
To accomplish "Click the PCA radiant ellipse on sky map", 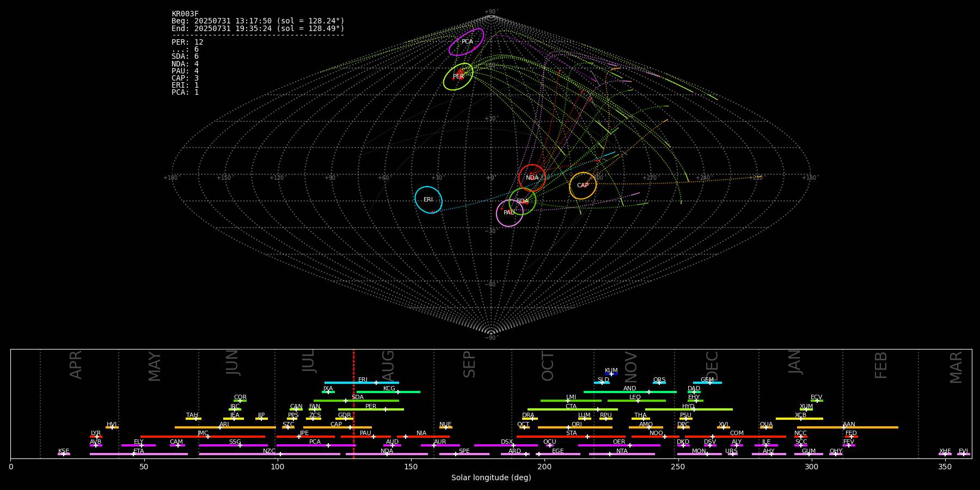I will (466, 42).
